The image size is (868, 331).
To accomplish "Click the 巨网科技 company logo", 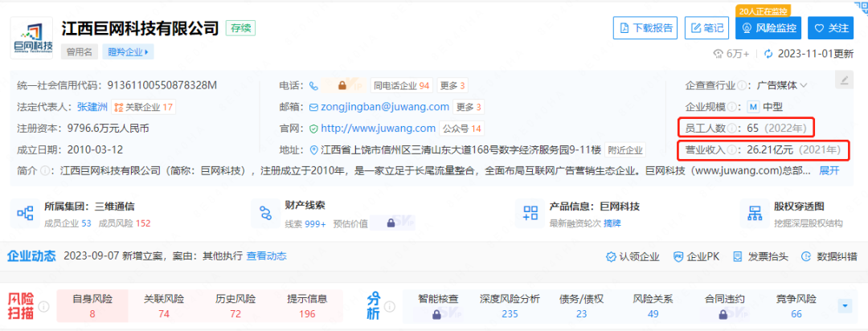I will [x=33, y=38].
